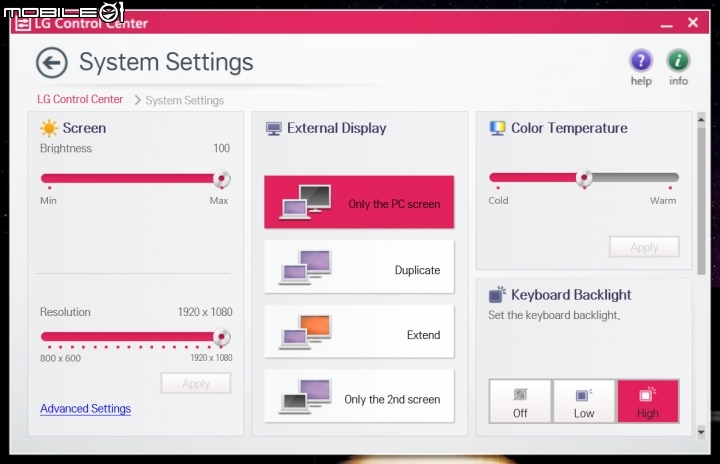Open the Advanced Settings link
The image size is (720, 464).
tap(85, 408)
